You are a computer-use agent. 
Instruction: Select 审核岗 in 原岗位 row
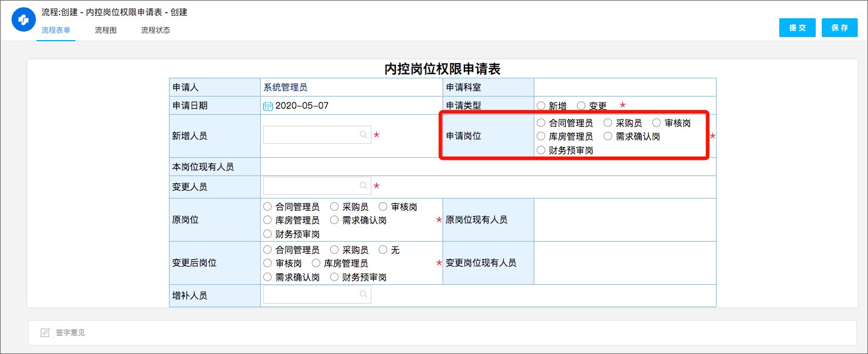[x=383, y=206]
